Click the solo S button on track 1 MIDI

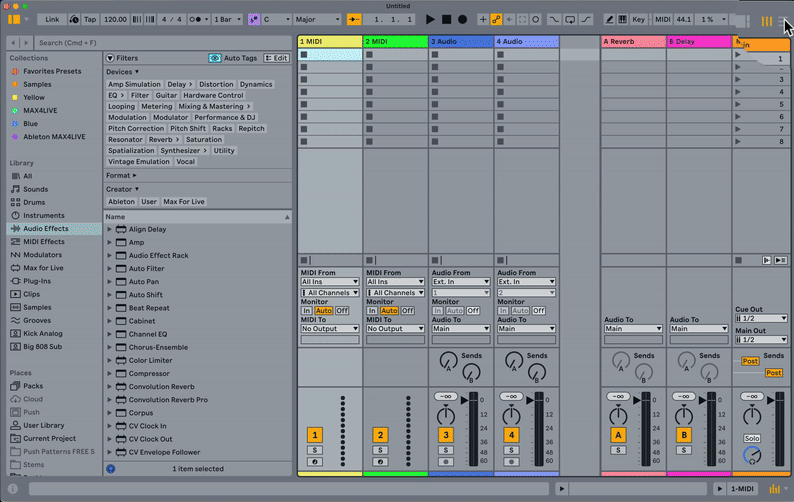click(x=314, y=450)
